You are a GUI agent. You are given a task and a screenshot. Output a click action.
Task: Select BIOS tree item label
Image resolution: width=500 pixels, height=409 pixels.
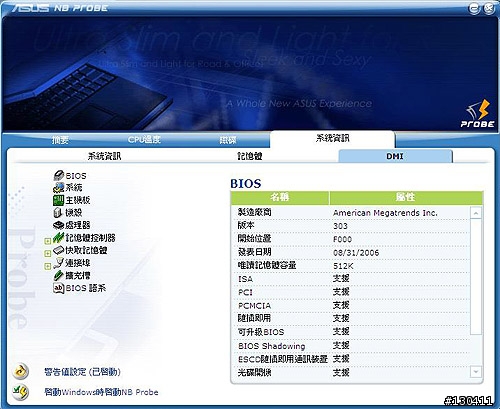pos(76,176)
